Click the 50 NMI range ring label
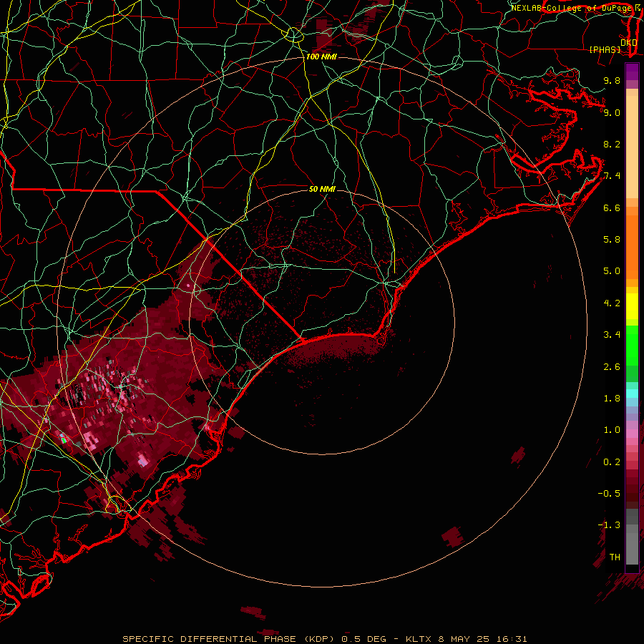The width and height of the screenshot is (644, 644). pyautogui.click(x=322, y=189)
